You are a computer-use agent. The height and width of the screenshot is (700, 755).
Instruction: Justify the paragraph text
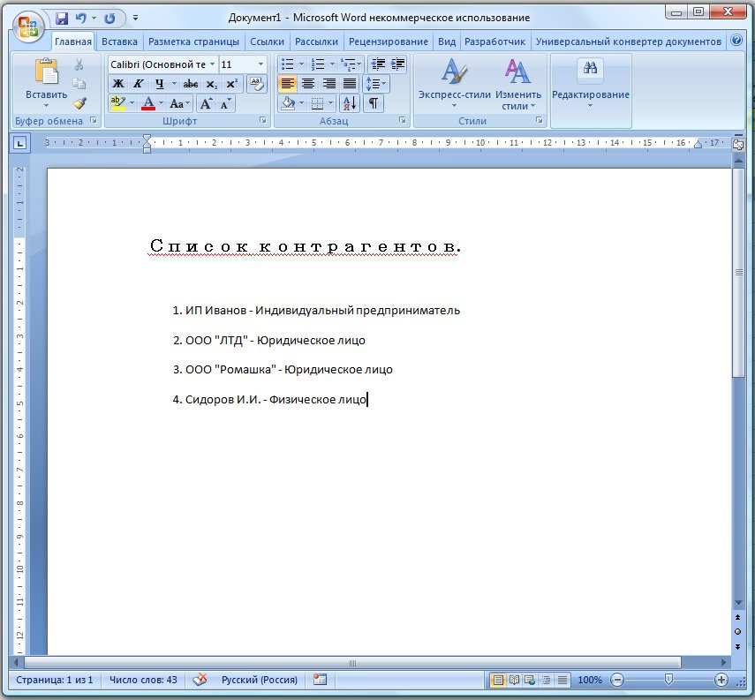(350, 84)
